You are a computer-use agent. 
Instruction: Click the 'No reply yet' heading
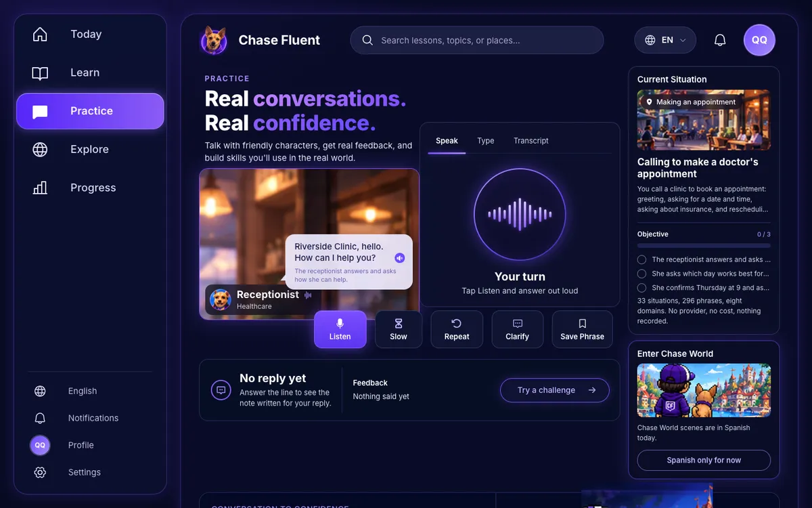pos(273,379)
